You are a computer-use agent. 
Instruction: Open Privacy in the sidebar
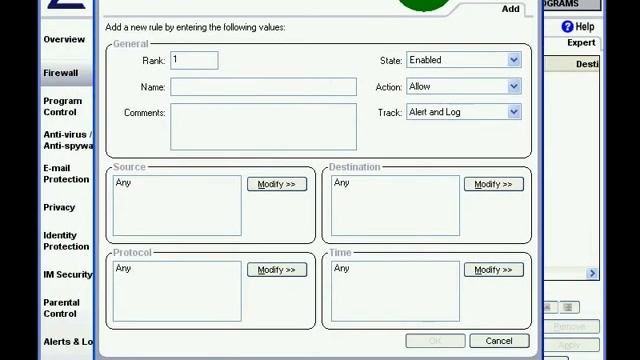point(59,207)
